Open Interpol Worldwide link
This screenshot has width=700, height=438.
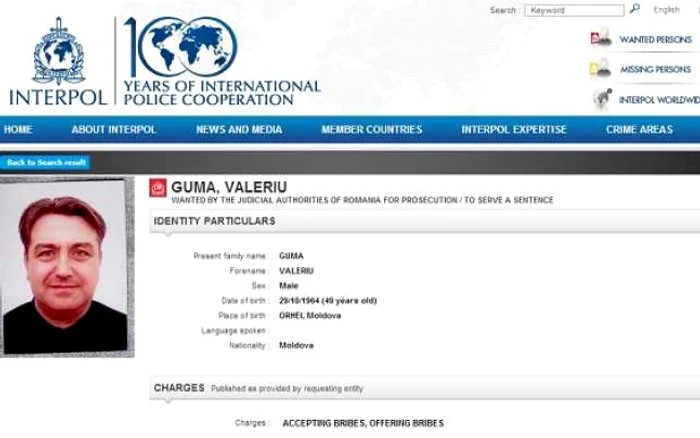point(659,100)
